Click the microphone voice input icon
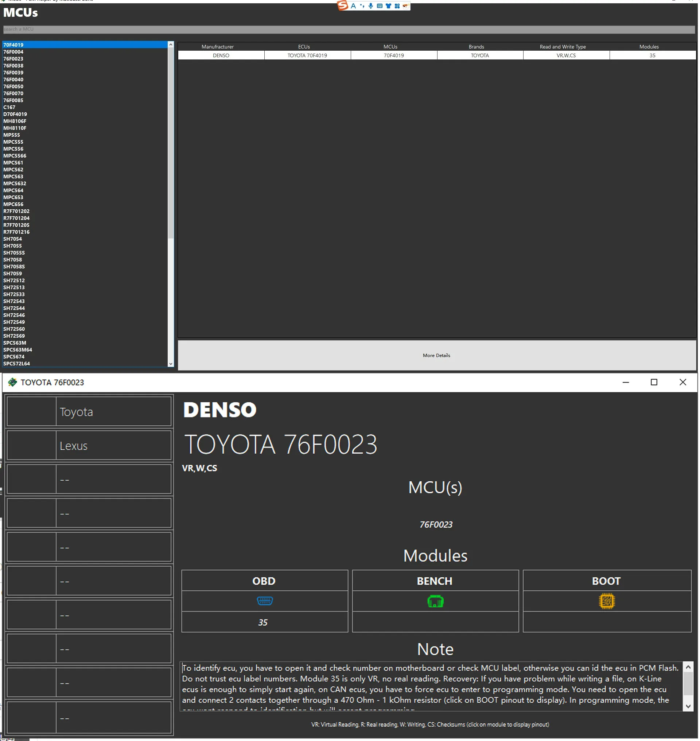 [370, 5]
